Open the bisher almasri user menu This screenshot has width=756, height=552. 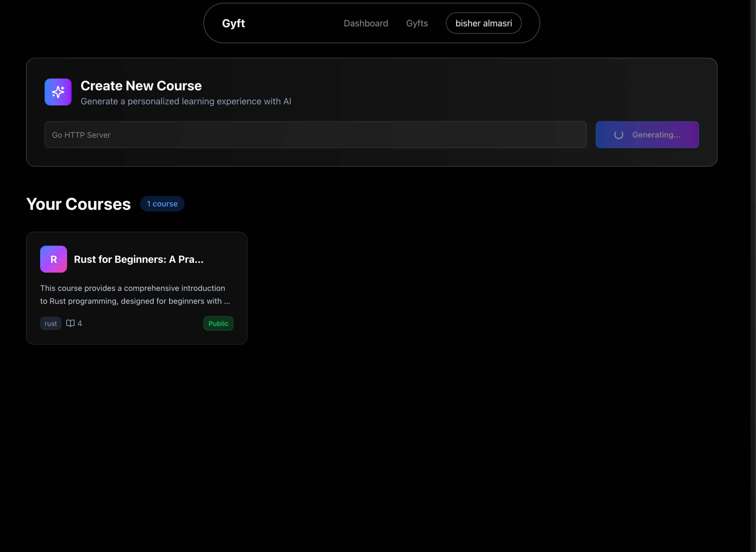click(483, 24)
